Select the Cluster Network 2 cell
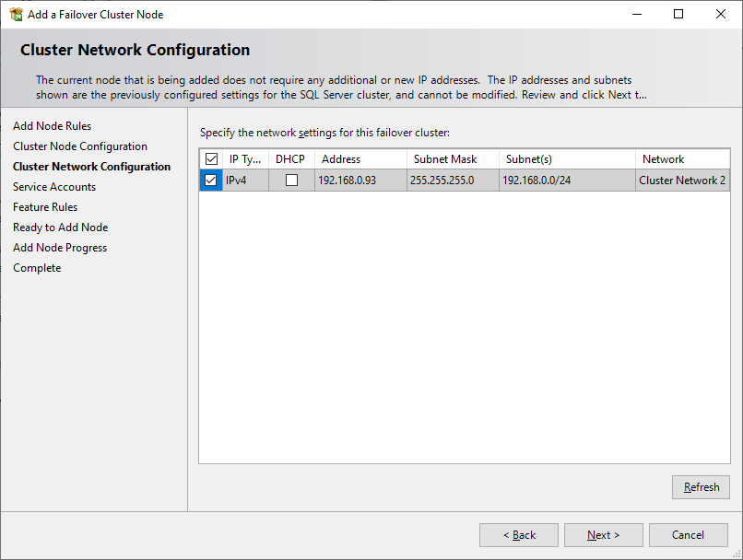 pos(682,181)
